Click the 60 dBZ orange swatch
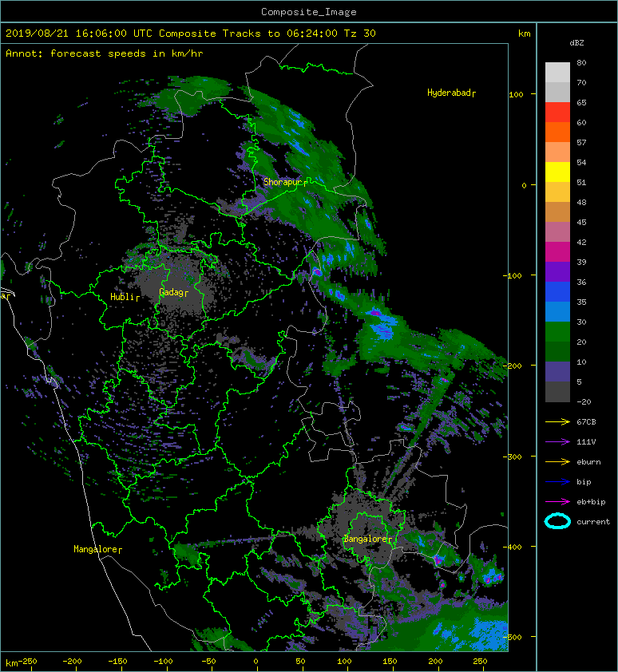This screenshot has width=618, height=672. (557, 132)
